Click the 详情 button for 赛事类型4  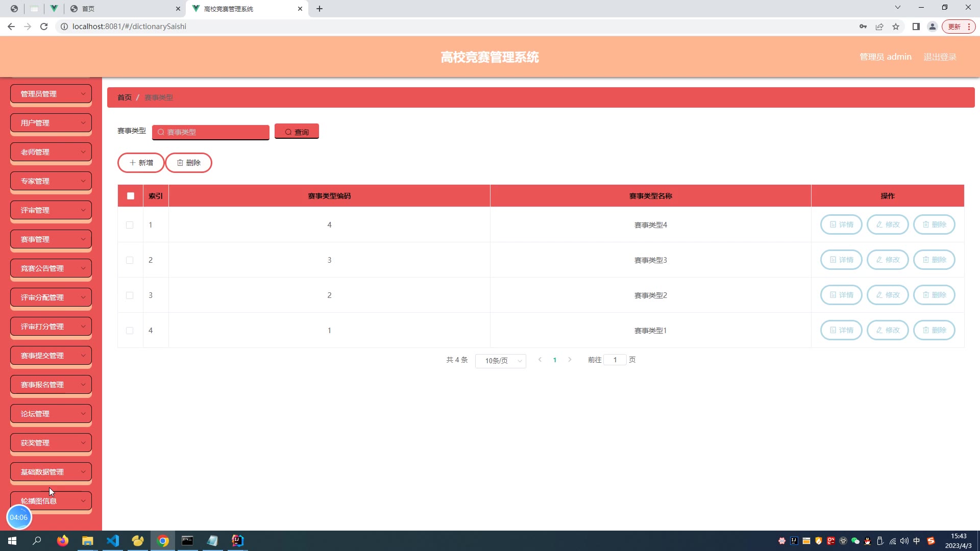click(x=841, y=224)
